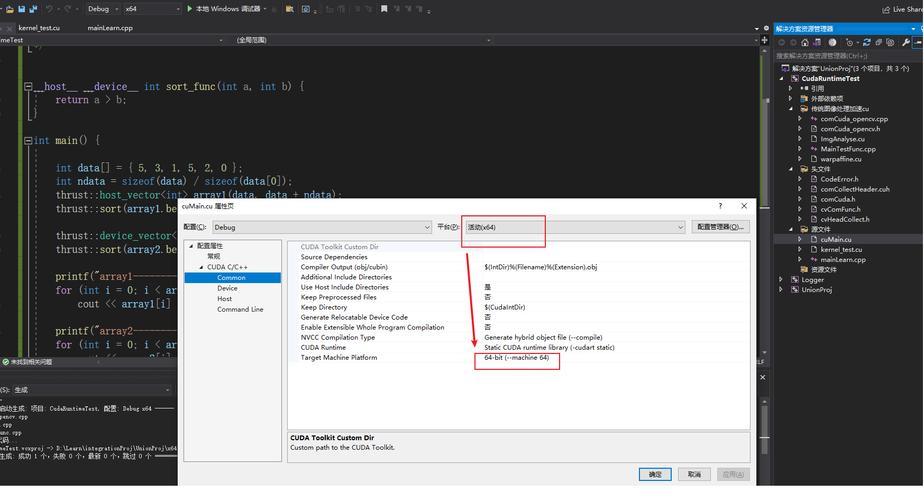This screenshot has width=924, height=500.
Task: Collapse the main() function code block
Action: pyautogui.click(x=28, y=141)
